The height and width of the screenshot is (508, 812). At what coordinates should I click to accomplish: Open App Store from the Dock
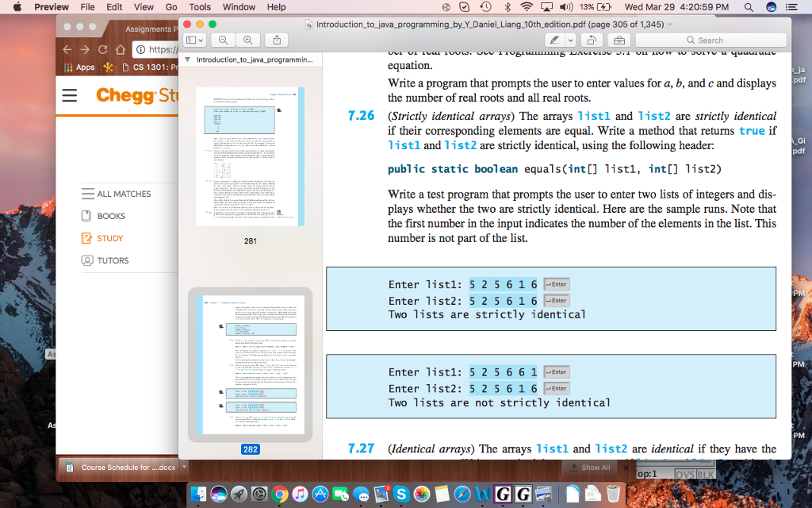(320, 494)
